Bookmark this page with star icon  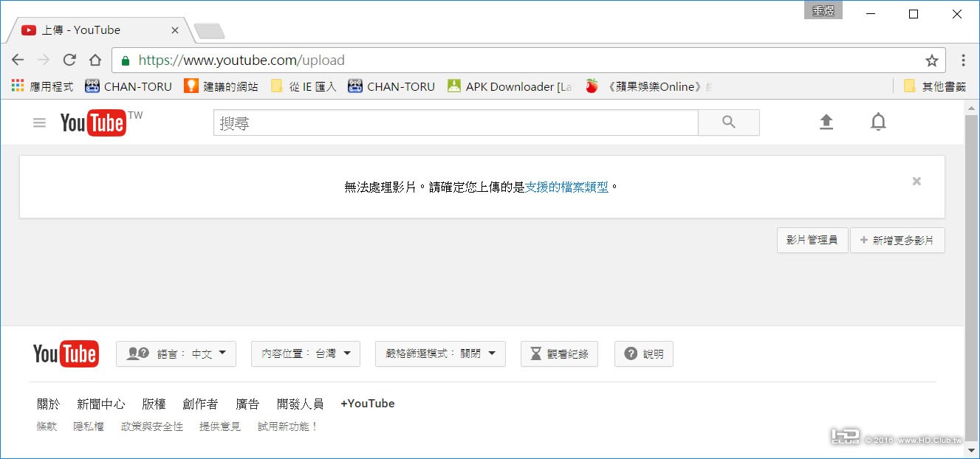point(932,61)
